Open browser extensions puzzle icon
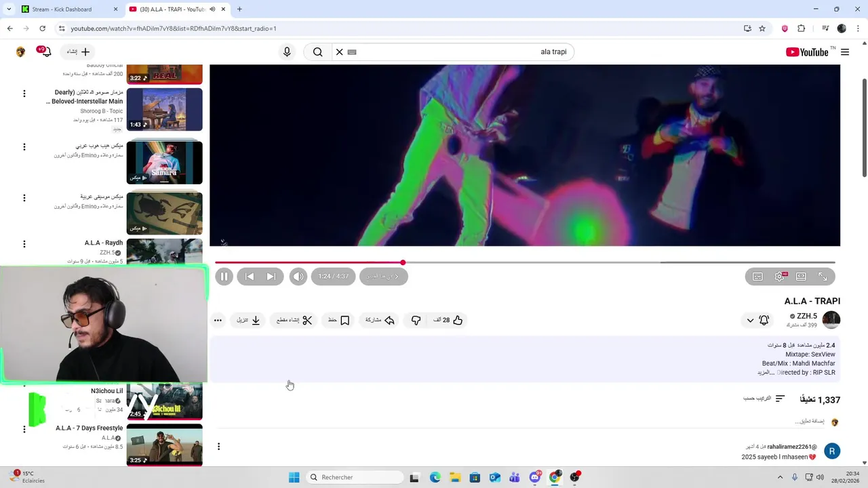 tap(802, 28)
